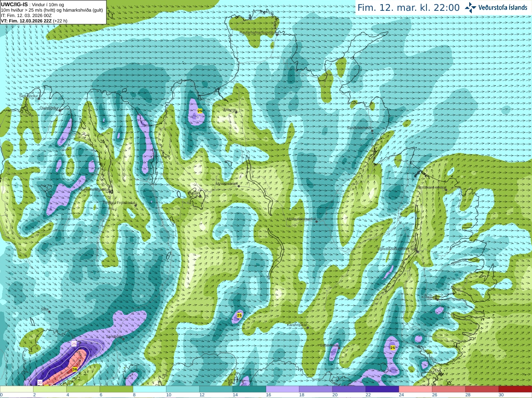Click the Akureyrarflugvöllur station label
This screenshot has height=398, width=532.
94,189
